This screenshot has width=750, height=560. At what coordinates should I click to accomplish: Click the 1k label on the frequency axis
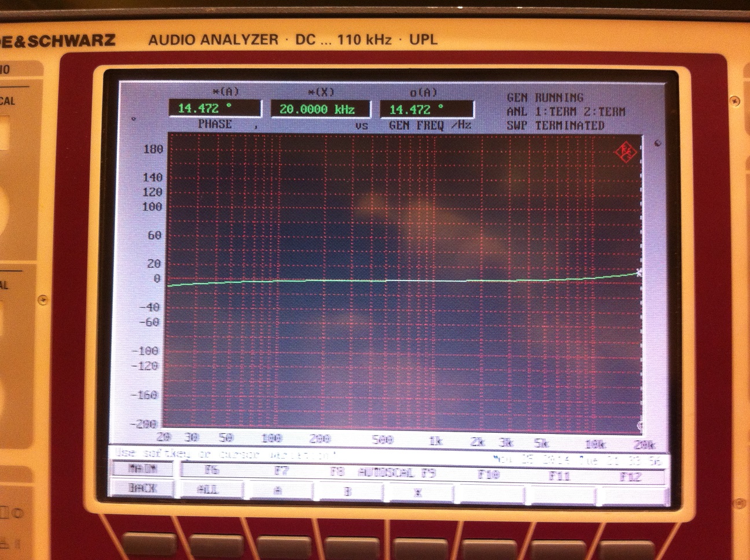436,441
